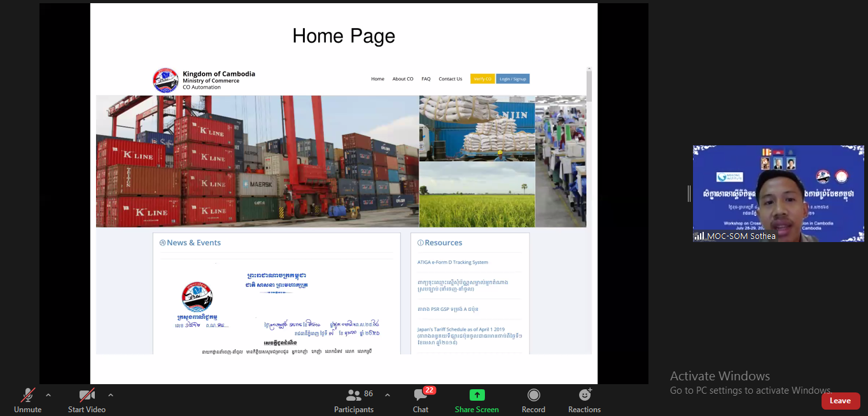Viewport: 868px width, 416px height.
Task: Click Kingdom of Cambodia site title
Action: [219, 74]
